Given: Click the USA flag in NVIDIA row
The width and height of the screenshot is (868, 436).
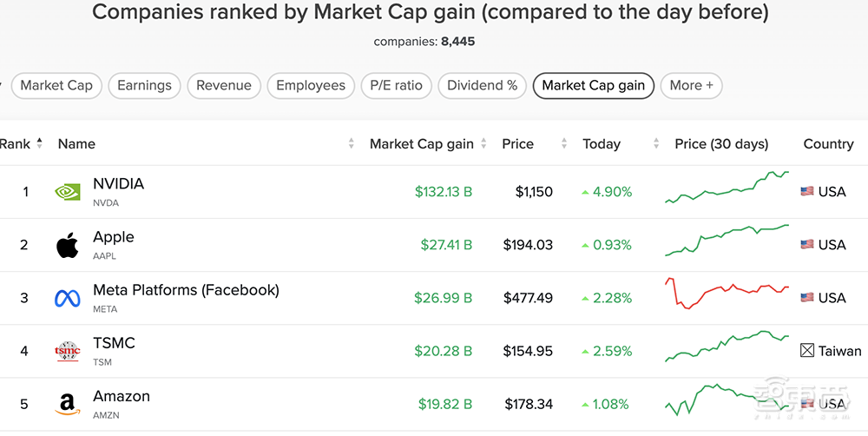Looking at the screenshot, I should click(807, 192).
